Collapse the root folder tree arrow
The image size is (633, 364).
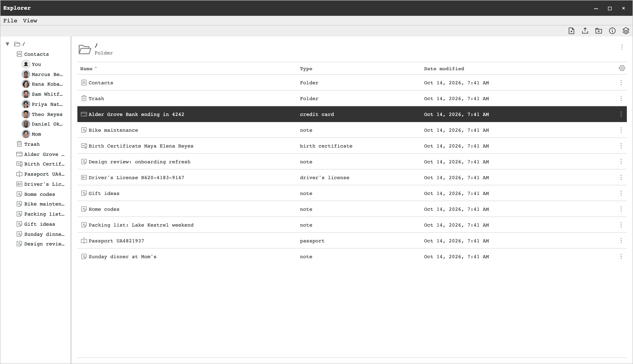point(7,44)
